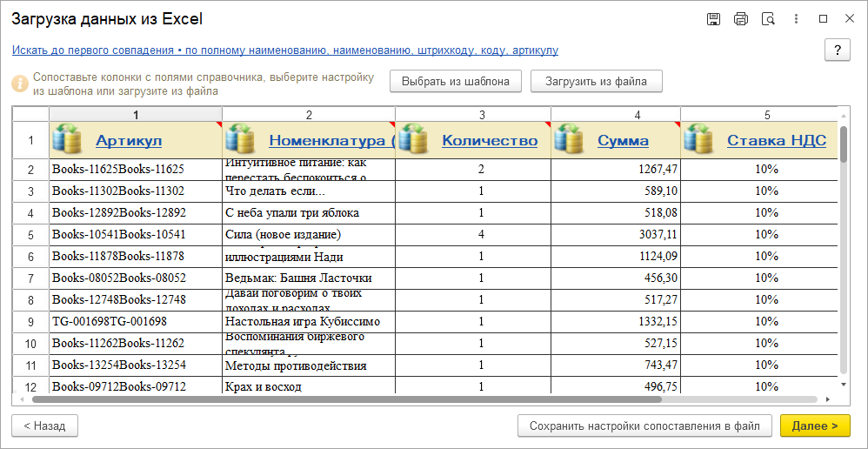
Task: Click Сохранить настройки сопоставления в файл
Action: pos(644,426)
